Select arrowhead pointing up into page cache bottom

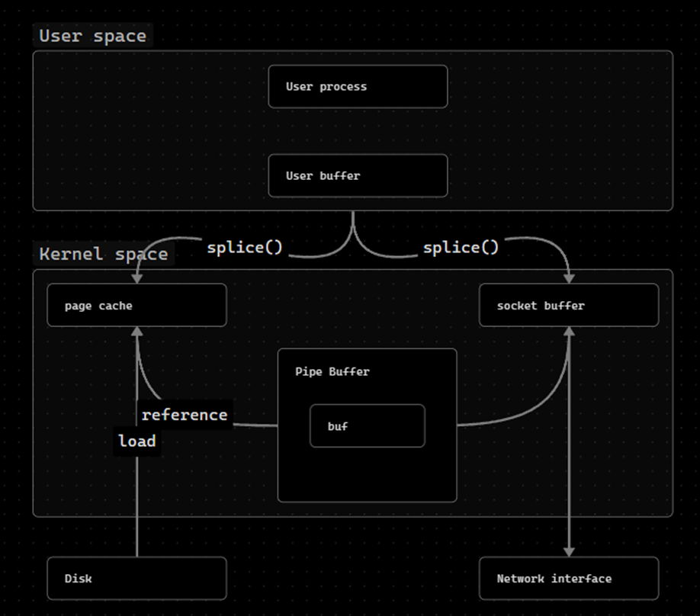click(x=137, y=332)
